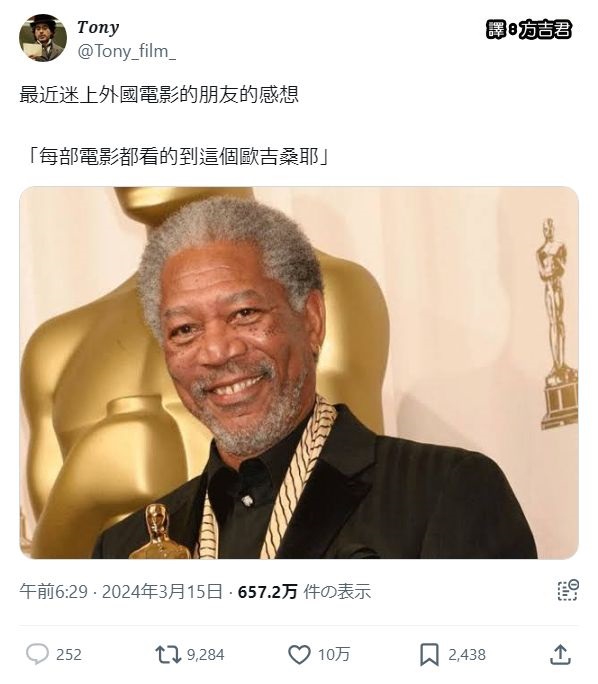Click the icon right of the view count

coord(568,590)
